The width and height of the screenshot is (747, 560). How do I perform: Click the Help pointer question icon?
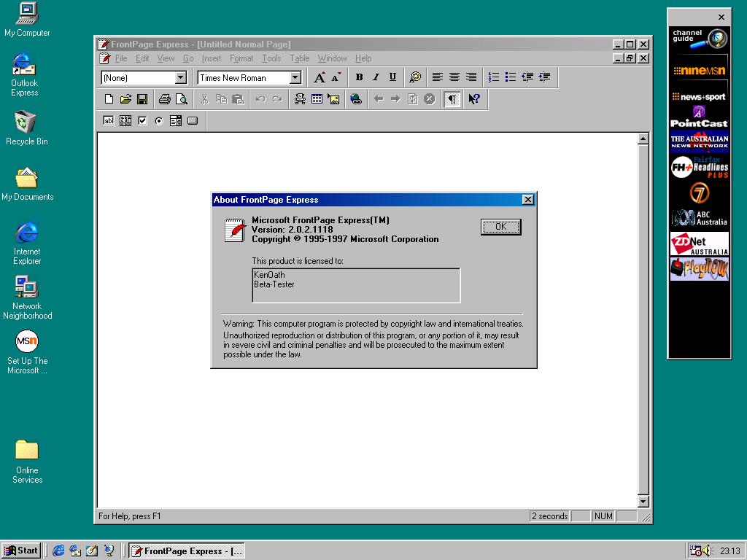pos(474,99)
